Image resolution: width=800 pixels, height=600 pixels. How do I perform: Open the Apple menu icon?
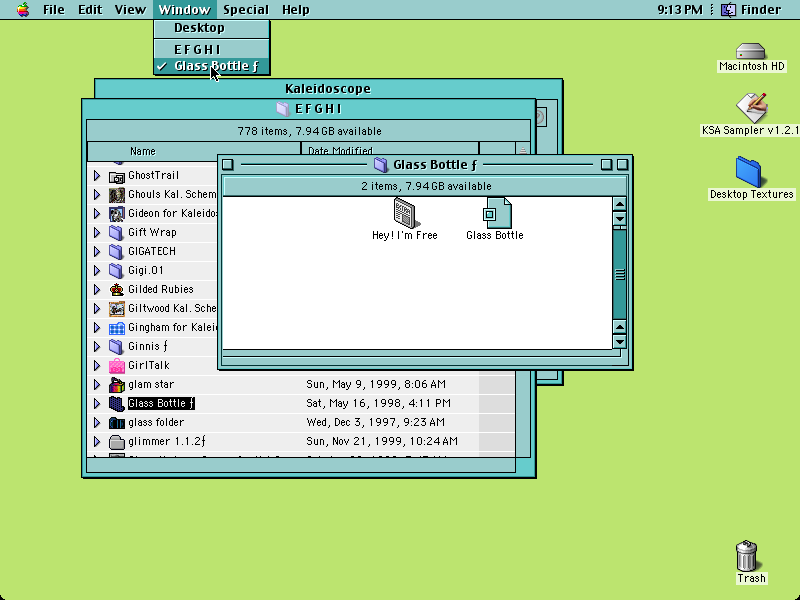pos(23,9)
